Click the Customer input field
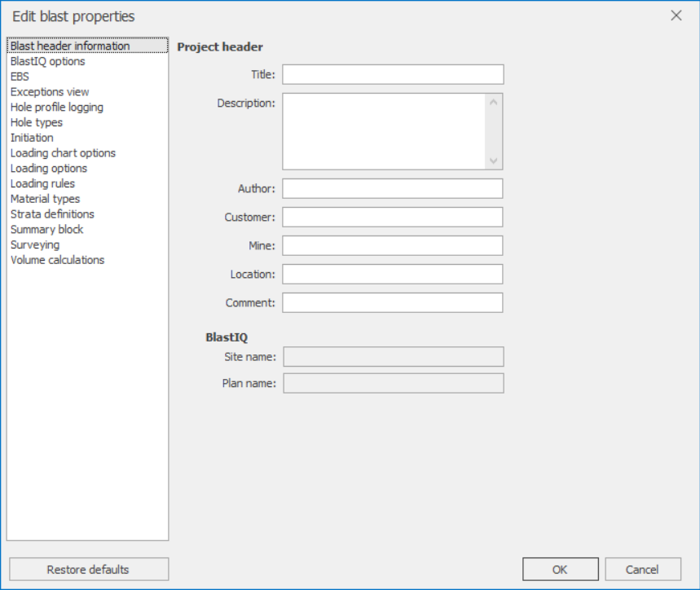The image size is (700, 590). click(393, 217)
